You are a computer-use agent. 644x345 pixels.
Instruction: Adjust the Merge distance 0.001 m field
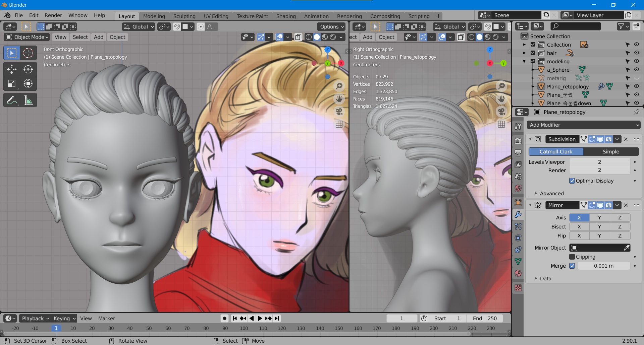[604, 266]
